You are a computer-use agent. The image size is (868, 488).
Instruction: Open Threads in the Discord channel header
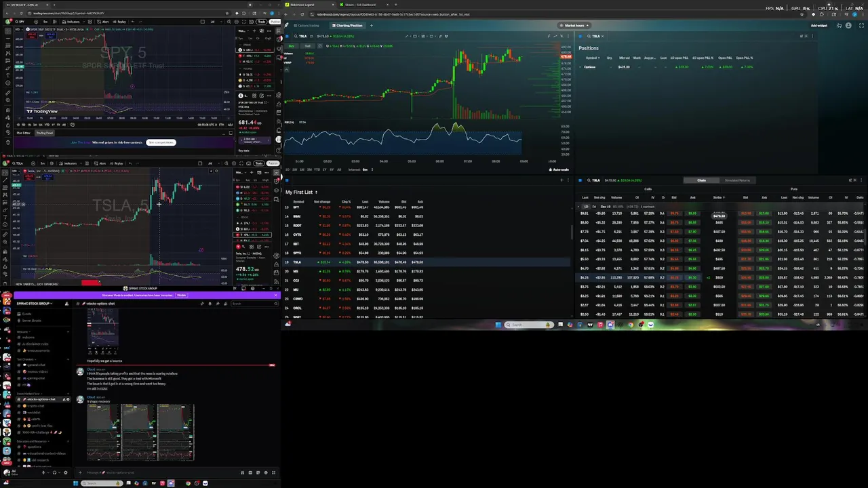coord(202,304)
